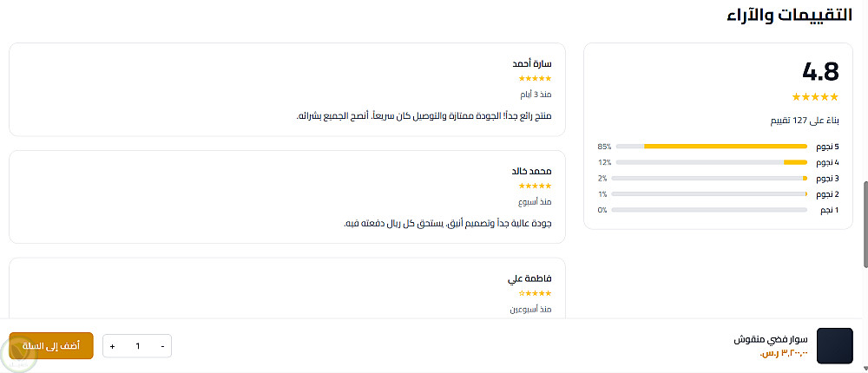Click the 3 stars rating bar

click(711, 178)
